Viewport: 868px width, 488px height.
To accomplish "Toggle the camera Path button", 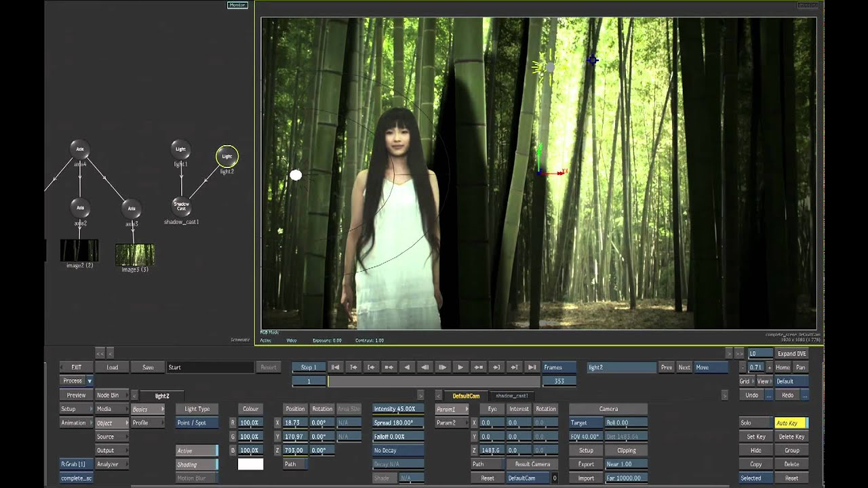I will click(486, 464).
